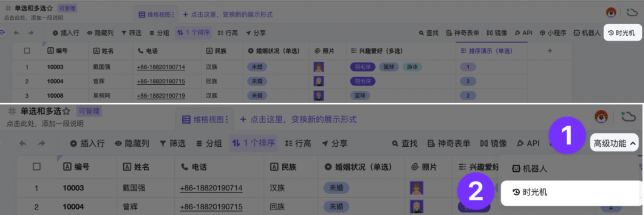Viewport: 644px width, 215px height.
Task: Open 查找 search in the bottom screenshot
Action: pyautogui.click(x=404, y=143)
